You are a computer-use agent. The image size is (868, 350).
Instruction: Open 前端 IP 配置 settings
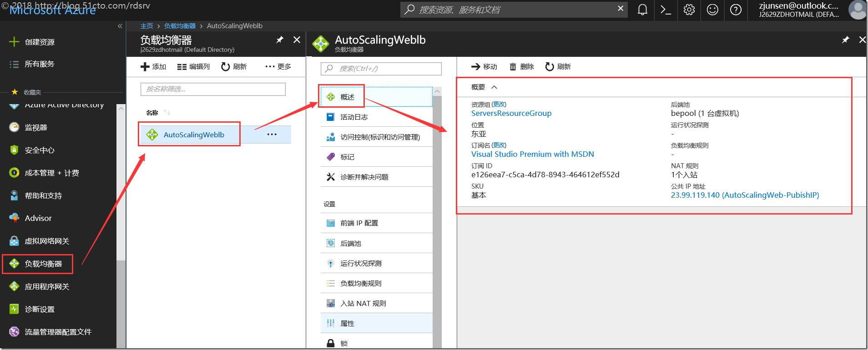point(377,223)
